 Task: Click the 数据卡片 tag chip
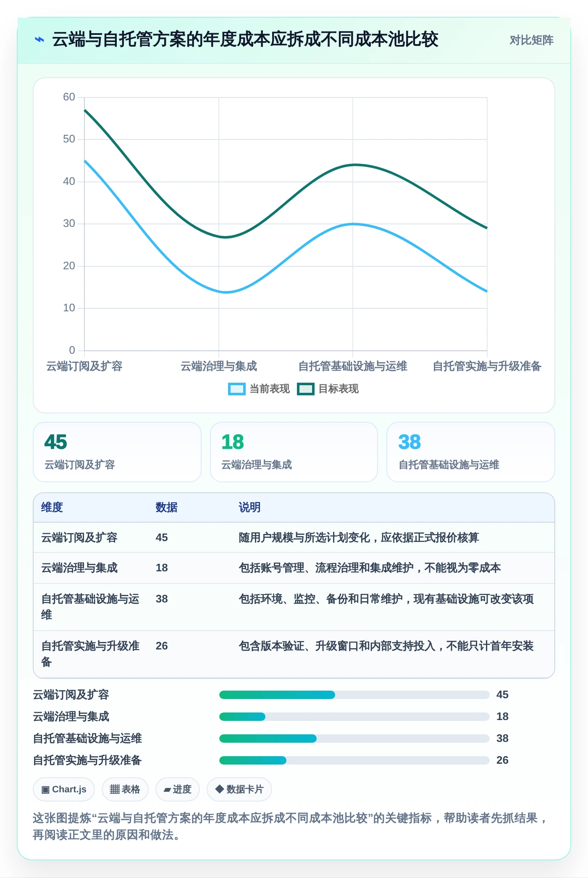click(x=239, y=789)
